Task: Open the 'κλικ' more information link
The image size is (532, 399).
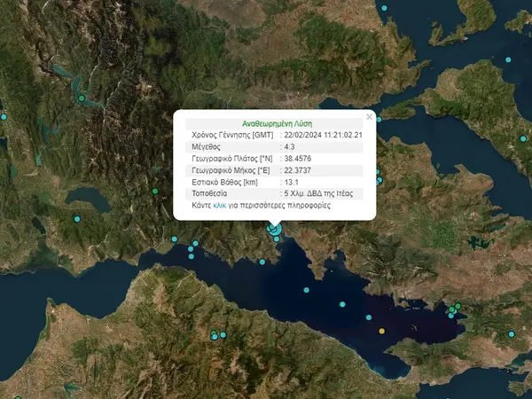Action: pyautogui.click(x=220, y=204)
